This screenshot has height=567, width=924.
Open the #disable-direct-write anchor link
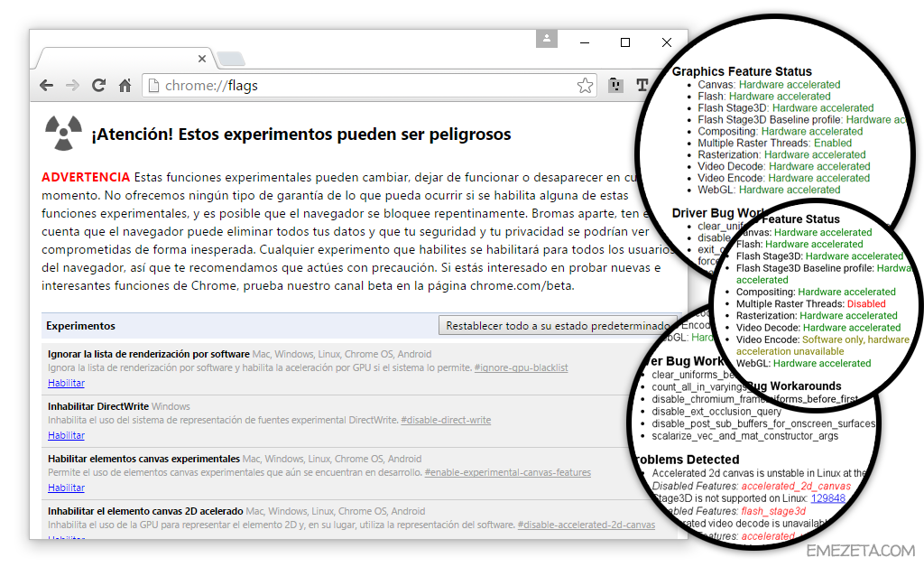(446, 420)
